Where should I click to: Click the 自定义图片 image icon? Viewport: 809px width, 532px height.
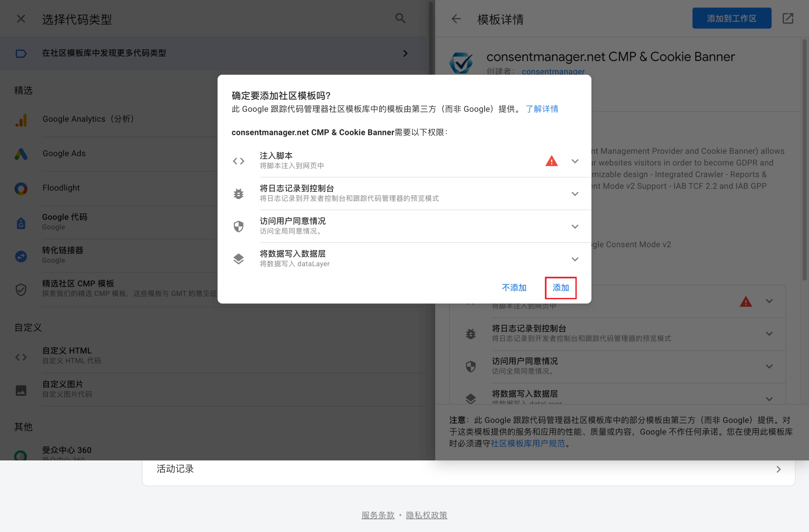(21, 390)
